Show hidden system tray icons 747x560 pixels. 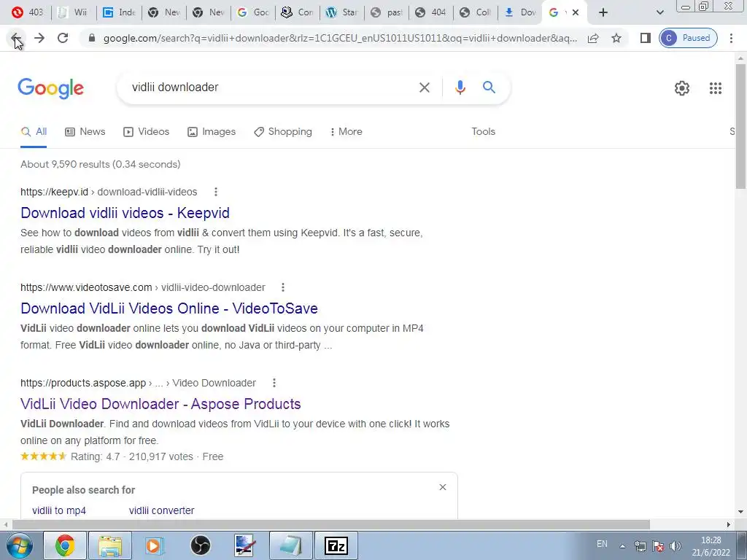622,546
